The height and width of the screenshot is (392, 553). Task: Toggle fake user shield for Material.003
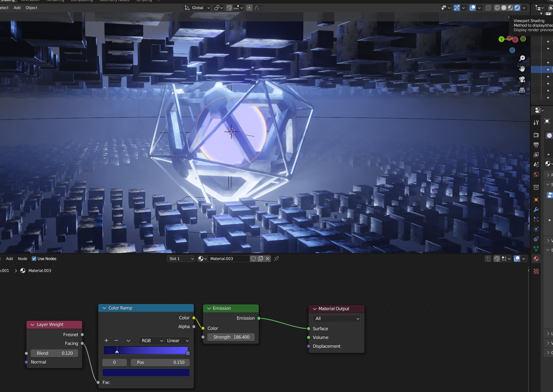(x=253, y=259)
